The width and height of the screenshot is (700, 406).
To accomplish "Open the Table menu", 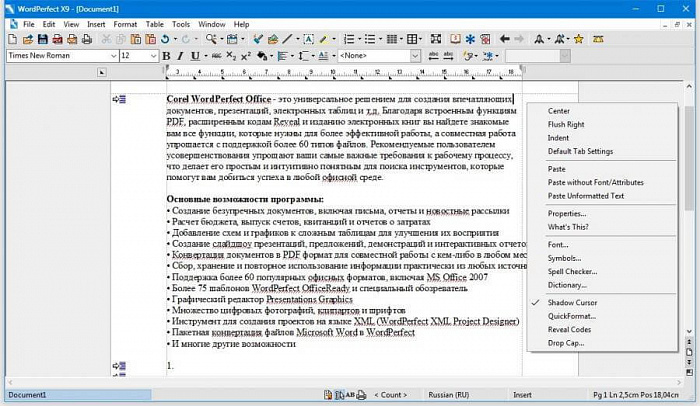I will [154, 25].
